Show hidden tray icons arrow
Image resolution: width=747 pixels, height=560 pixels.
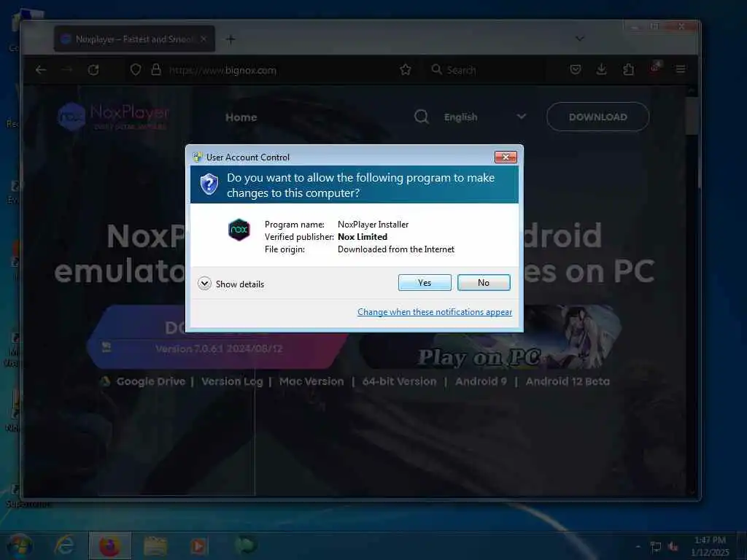638,546
